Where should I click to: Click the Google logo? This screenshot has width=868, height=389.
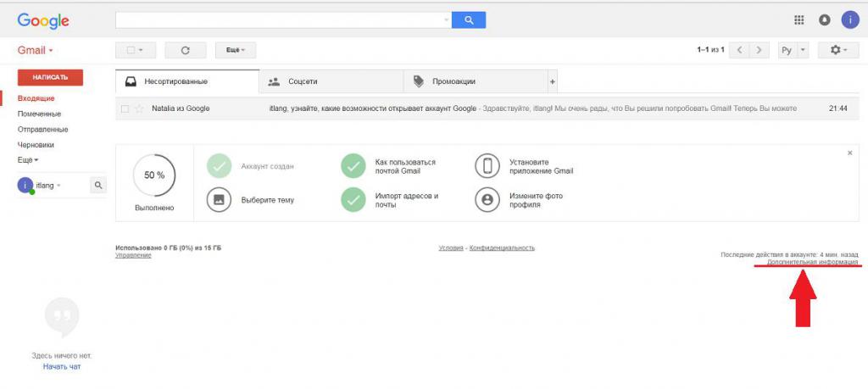pyautogui.click(x=43, y=21)
